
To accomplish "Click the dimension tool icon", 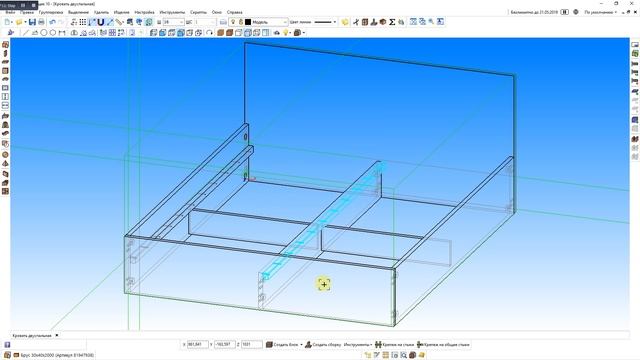I will pos(62,33).
